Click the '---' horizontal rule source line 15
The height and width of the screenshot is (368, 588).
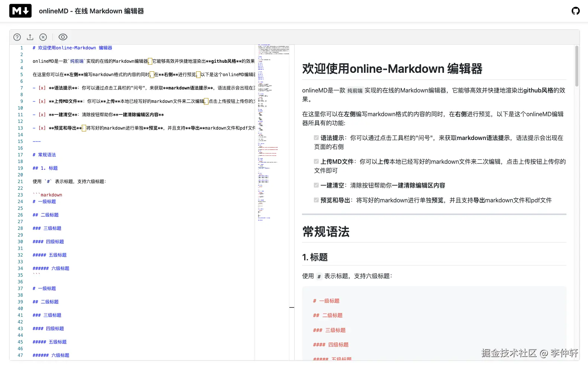pos(37,141)
